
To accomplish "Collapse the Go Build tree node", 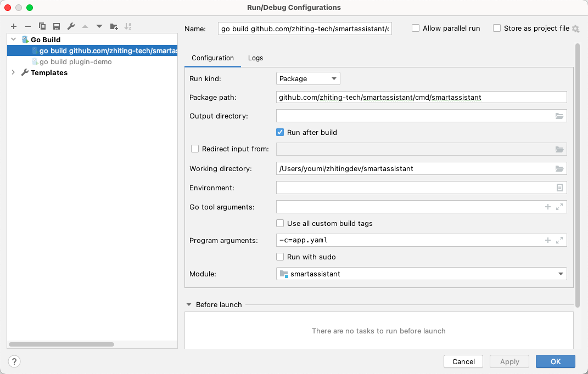I will coord(14,39).
